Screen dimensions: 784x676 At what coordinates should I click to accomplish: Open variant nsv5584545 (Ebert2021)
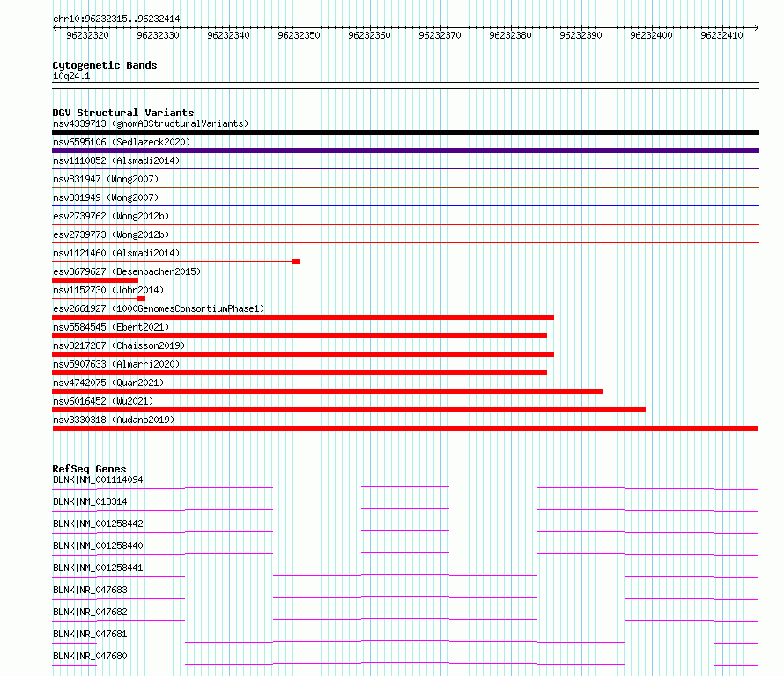(111, 327)
